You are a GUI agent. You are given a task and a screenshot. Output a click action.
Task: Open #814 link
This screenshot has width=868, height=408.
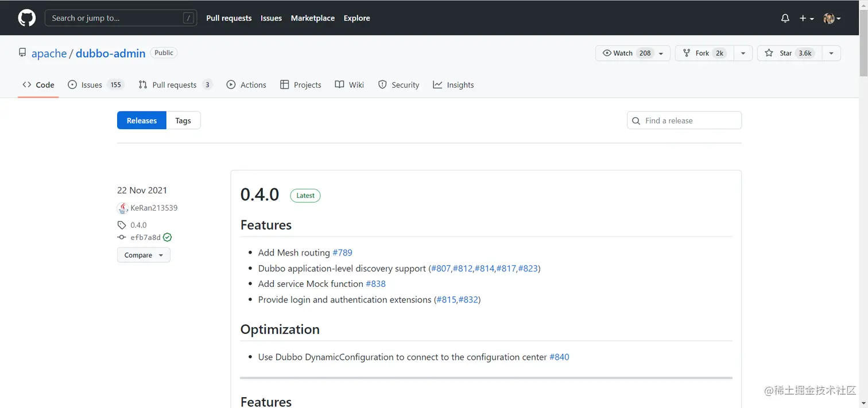click(x=485, y=268)
